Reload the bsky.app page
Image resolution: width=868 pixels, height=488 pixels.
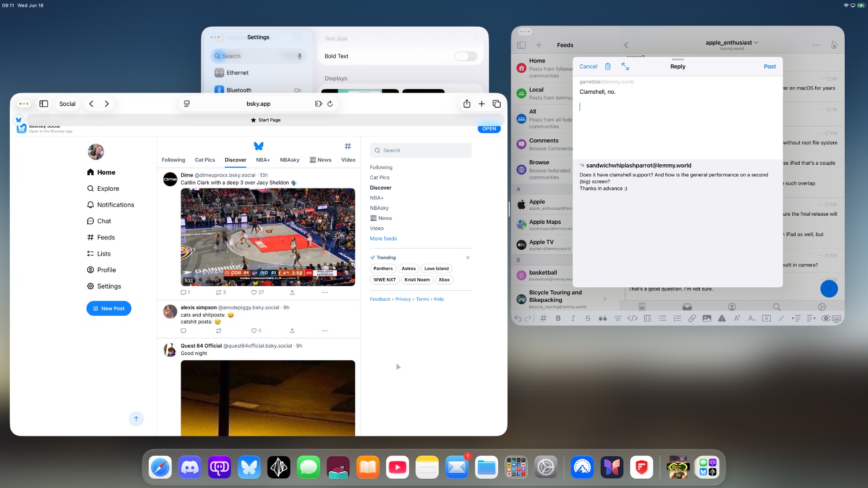pyautogui.click(x=330, y=103)
